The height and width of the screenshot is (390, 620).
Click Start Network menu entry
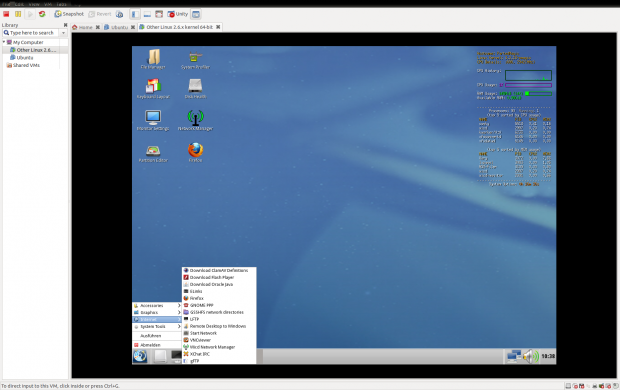219,333
